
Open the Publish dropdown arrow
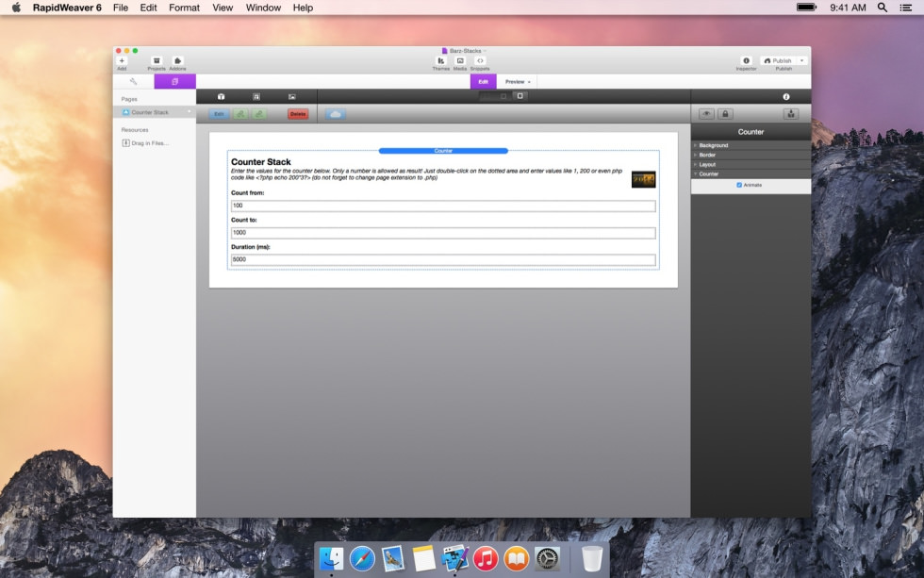(801, 60)
